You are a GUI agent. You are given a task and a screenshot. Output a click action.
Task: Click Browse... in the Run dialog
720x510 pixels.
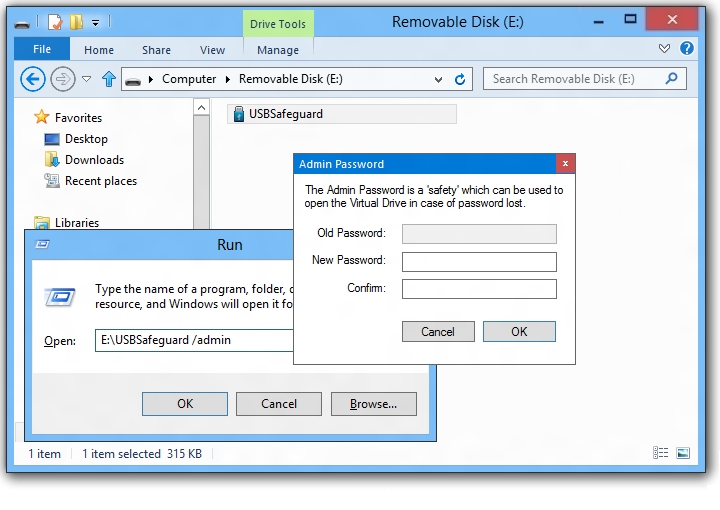point(373,404)
